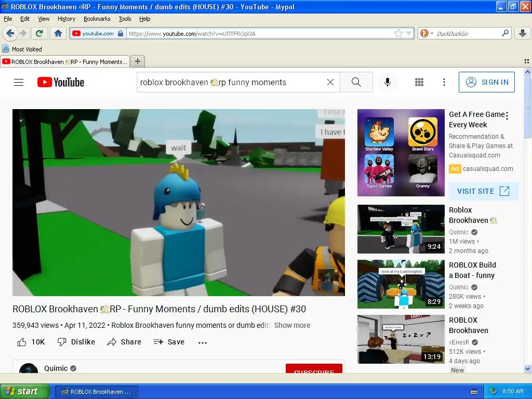Open the downloads arrow icon
532x399 pixels.
pos(523,33)
